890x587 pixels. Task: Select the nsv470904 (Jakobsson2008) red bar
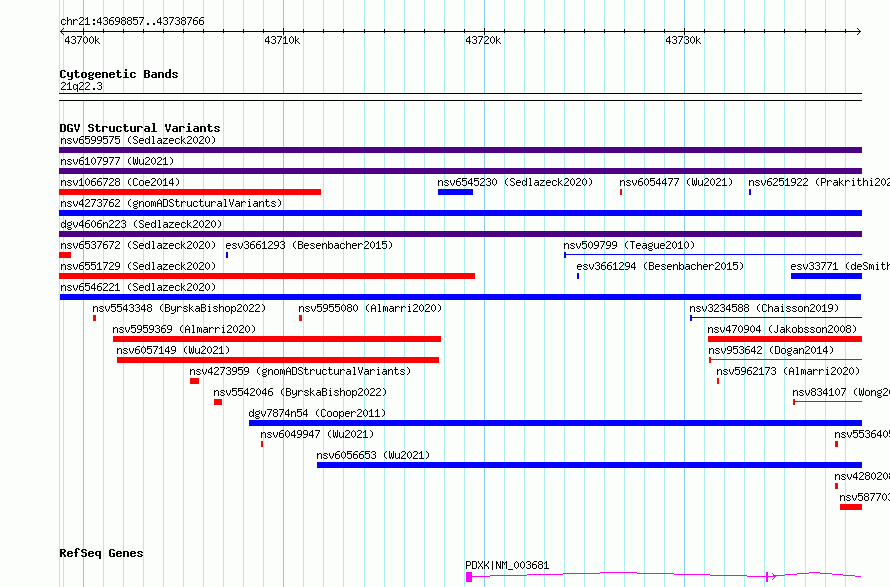785,339
